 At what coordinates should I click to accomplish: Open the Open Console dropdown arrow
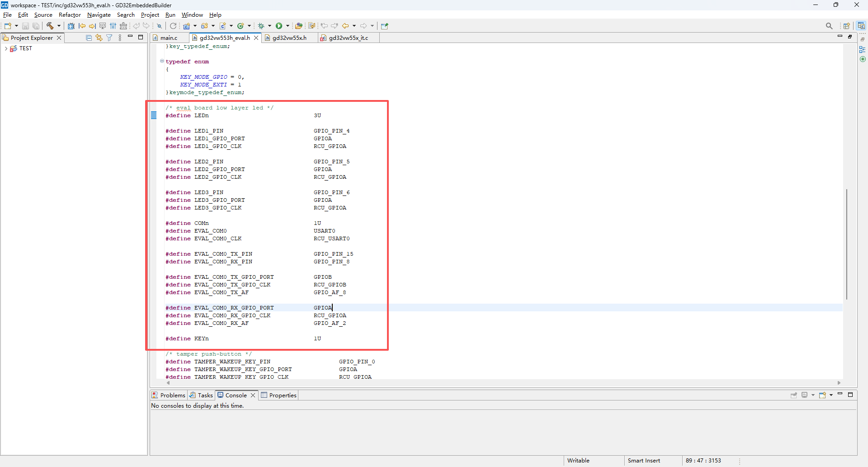[831, 395]
